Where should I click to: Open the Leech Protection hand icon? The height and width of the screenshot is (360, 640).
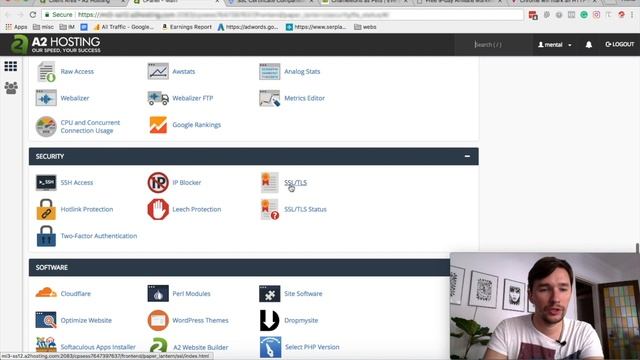pos(158,209)
